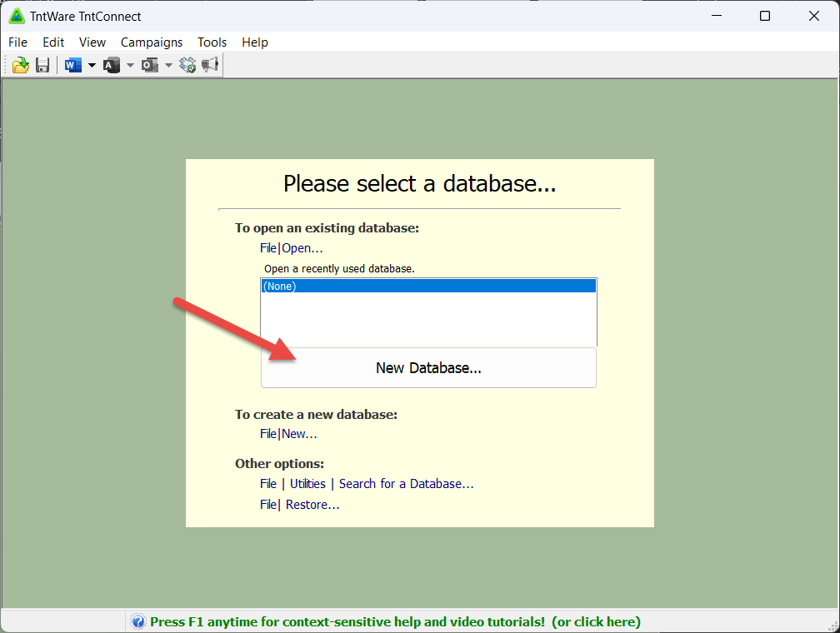Screen dimensions: 840x633
Task: Close the TntConnect window
Action: point(813,16)
